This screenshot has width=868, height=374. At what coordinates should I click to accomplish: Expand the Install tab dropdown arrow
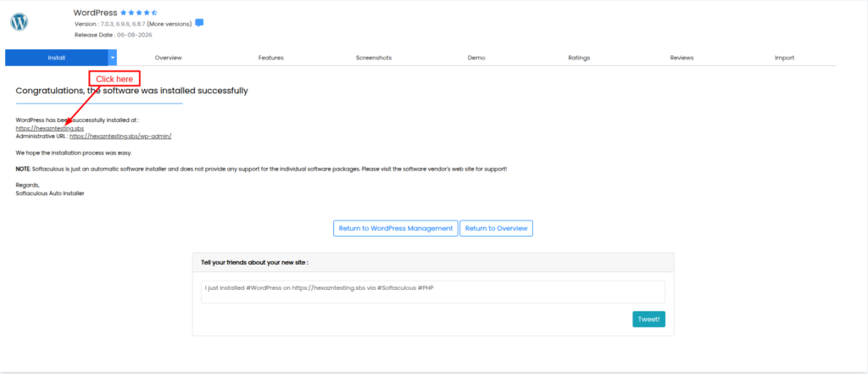pos(113,58)
